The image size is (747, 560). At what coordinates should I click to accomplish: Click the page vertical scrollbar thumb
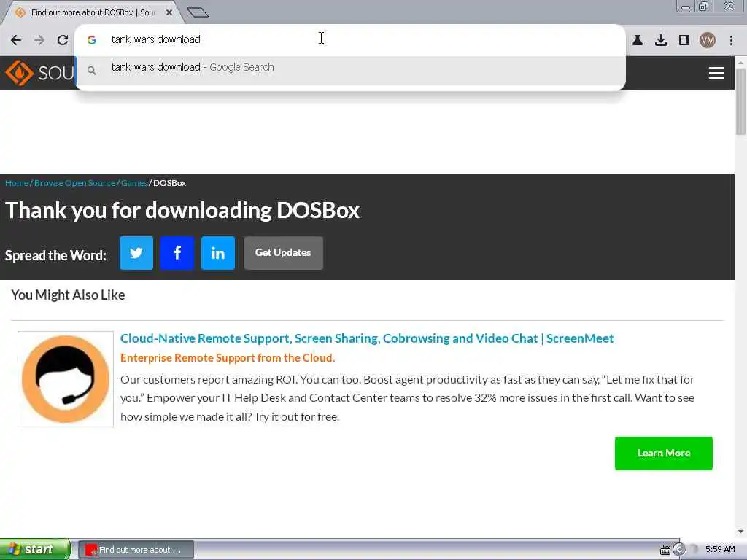click(x=740, y=102)
